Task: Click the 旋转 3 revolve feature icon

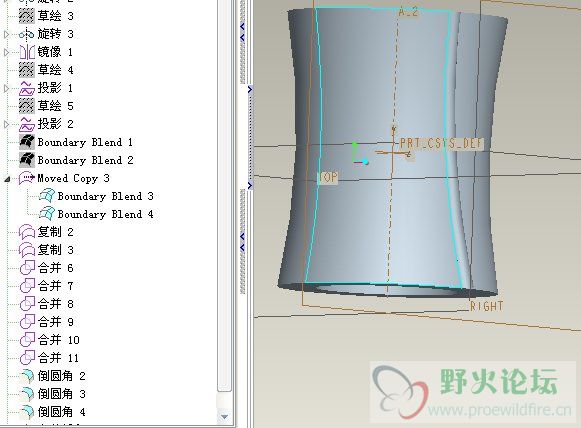Action: [27, 34]
